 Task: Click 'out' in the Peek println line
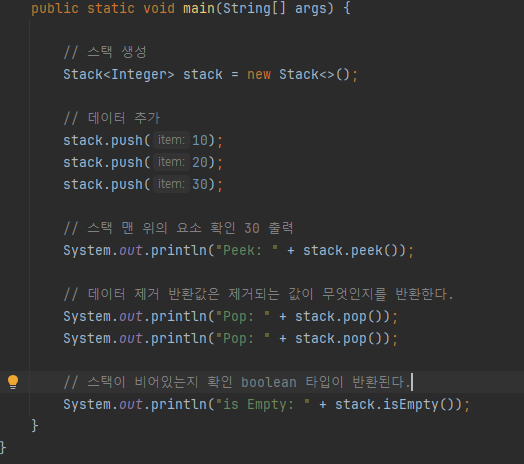coord(131,251)
